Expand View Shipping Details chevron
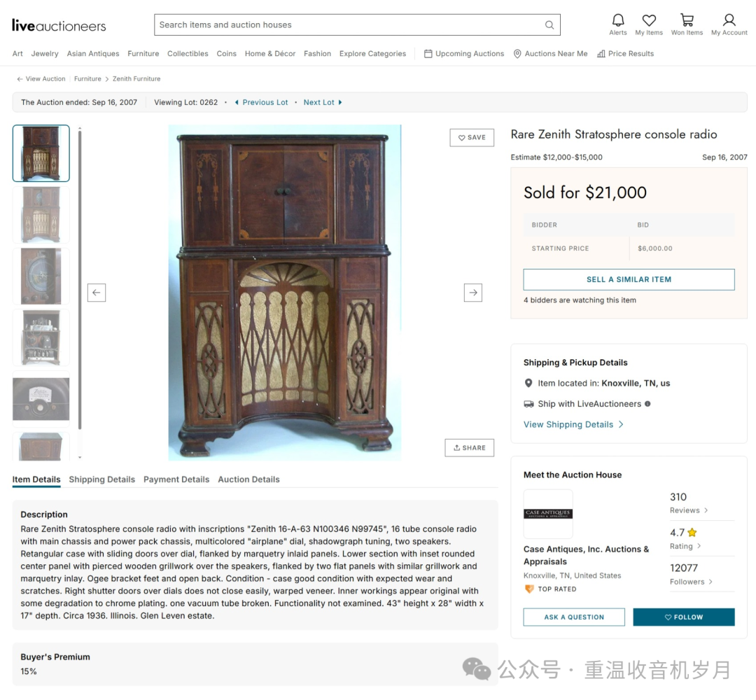 [x=621, y=425]
